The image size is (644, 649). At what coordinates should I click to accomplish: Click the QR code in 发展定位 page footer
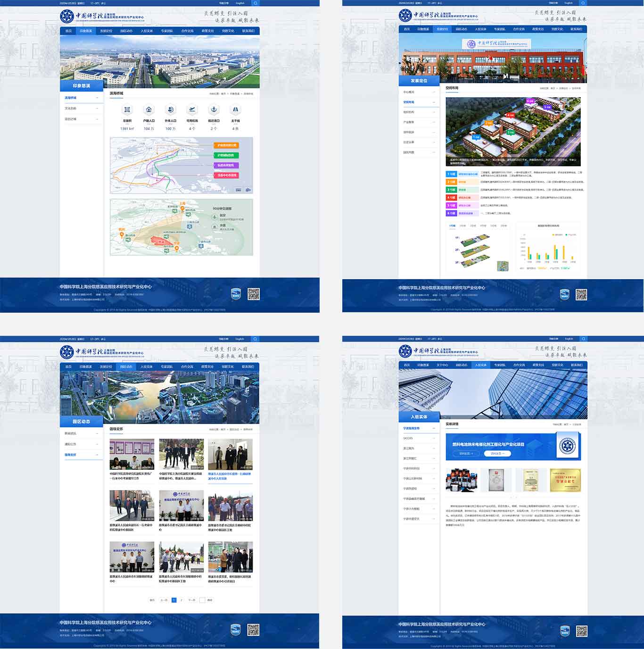click(581, 295)
